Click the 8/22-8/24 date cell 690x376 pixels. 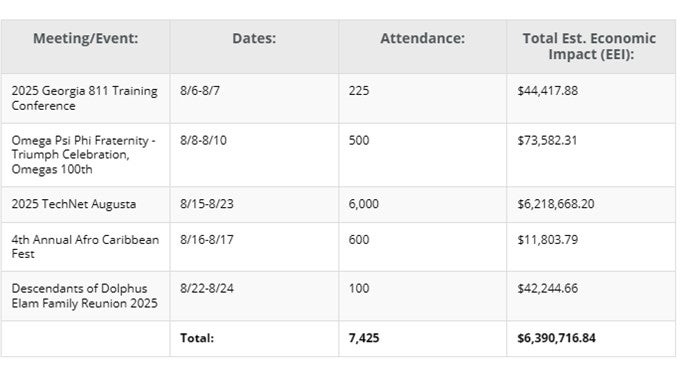(x=207, y=288)
